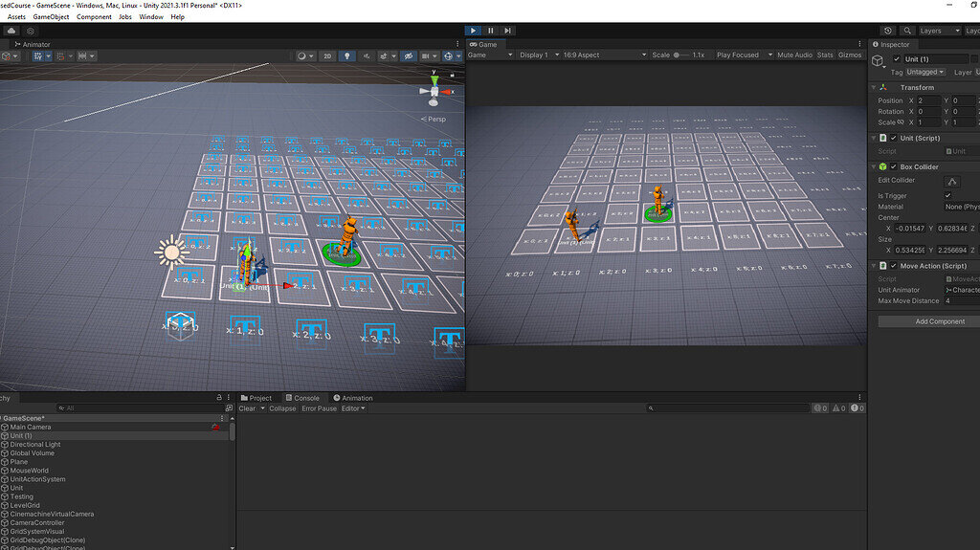This screenshot has width=980, height=550.
Task: Click the Edit Collider icon button
Action: click(952, 181)
